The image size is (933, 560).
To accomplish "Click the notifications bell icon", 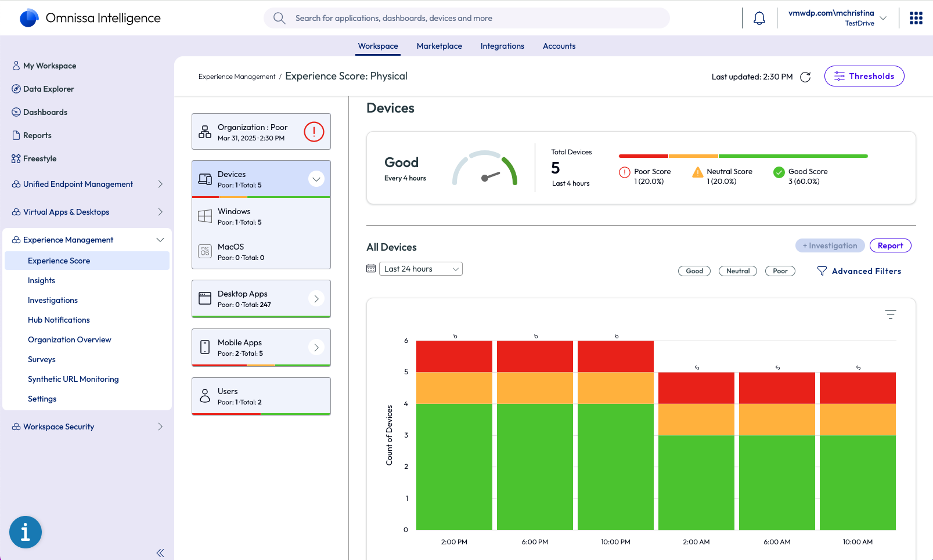I will [759, 19].
